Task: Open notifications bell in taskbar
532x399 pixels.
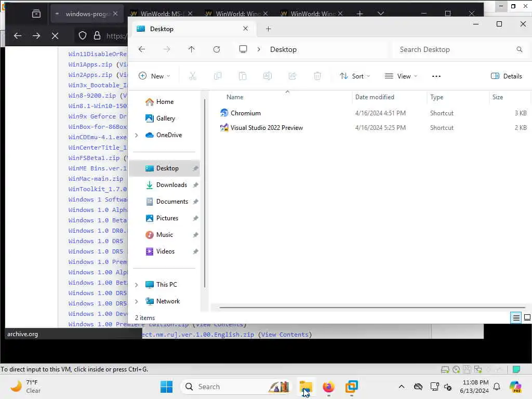Action: (497, 387)
